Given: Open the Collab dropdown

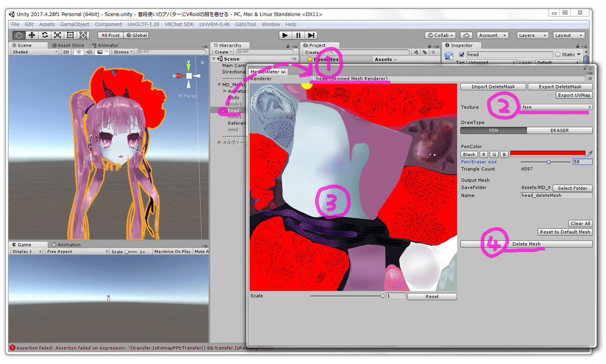Looking at the screenshot, I should [x=440, y=35].
